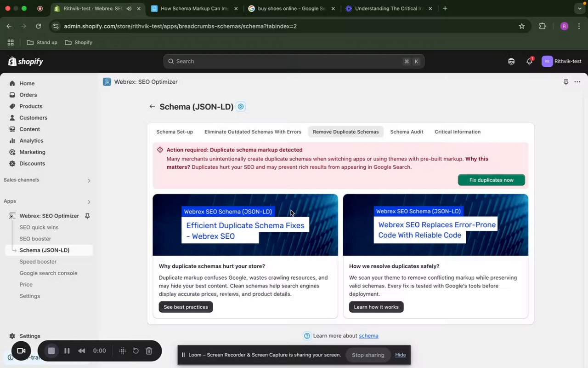The height and width of the screenshot is (368, 588).
Task: Open the Schema Audit tab
Action: point(407,132)
